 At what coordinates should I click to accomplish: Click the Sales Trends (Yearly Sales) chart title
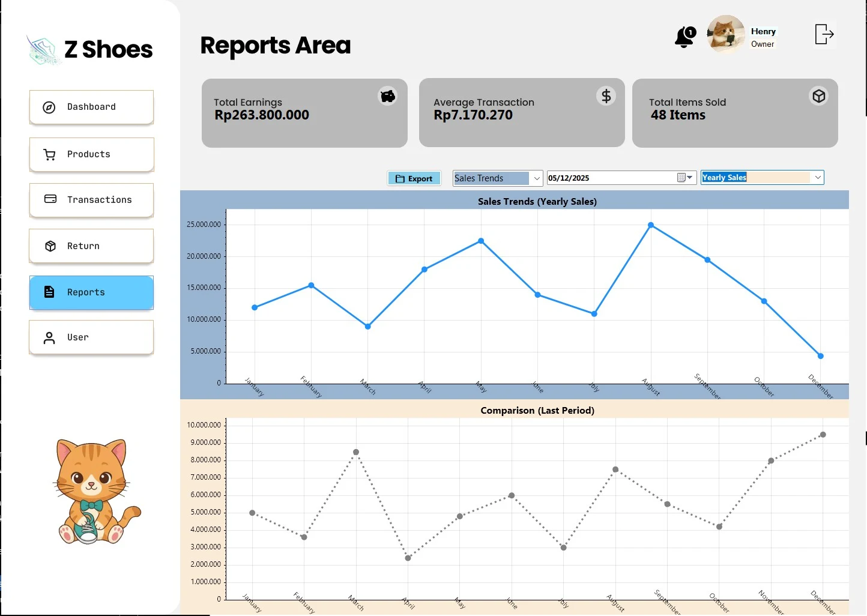(x=537, y=202)
